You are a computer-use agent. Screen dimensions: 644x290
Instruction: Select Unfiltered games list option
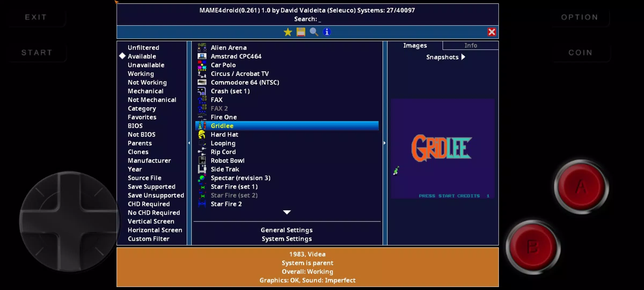click(x=144, y=48)
